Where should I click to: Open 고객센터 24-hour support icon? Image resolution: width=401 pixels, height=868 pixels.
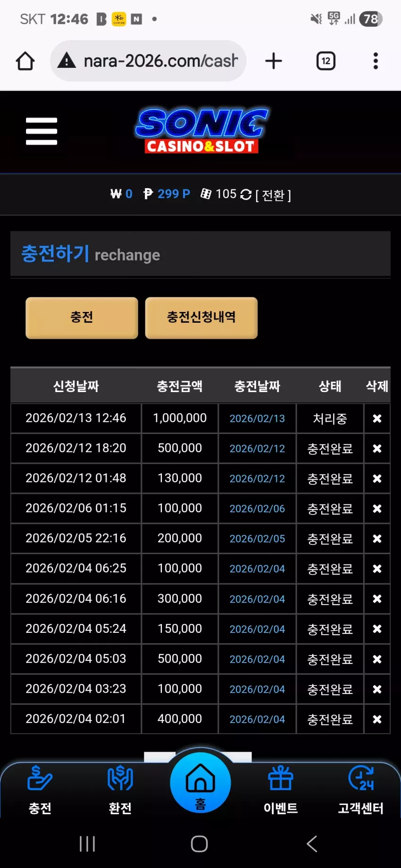tap(361, 790)
